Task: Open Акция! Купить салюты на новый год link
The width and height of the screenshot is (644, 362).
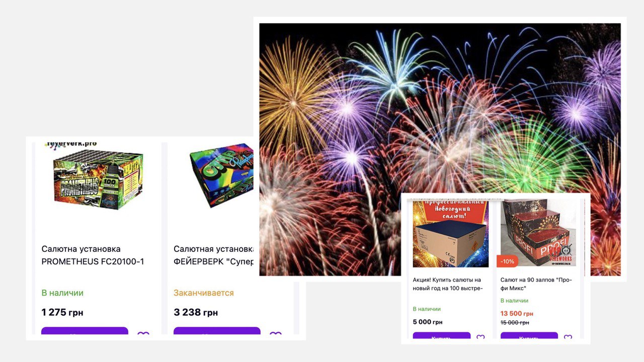Action: 448,284
